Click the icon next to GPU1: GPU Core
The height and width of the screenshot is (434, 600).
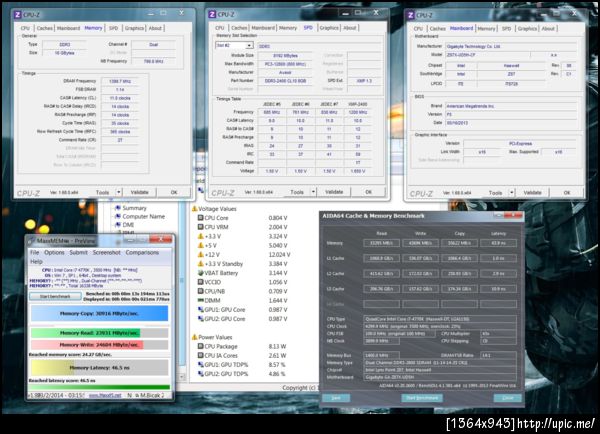200,310
